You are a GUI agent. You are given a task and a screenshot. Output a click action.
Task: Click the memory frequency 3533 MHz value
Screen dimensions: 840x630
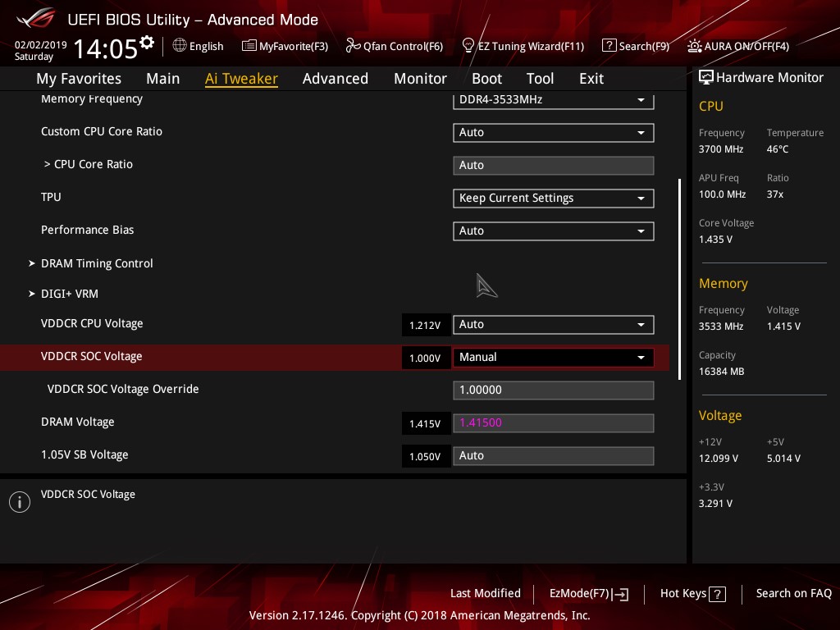point(721,326)
